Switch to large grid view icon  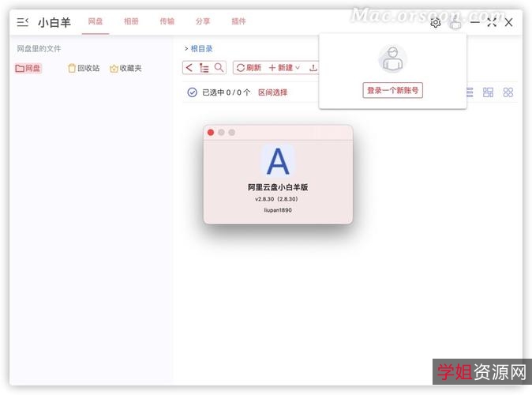(x=508, y=92)
